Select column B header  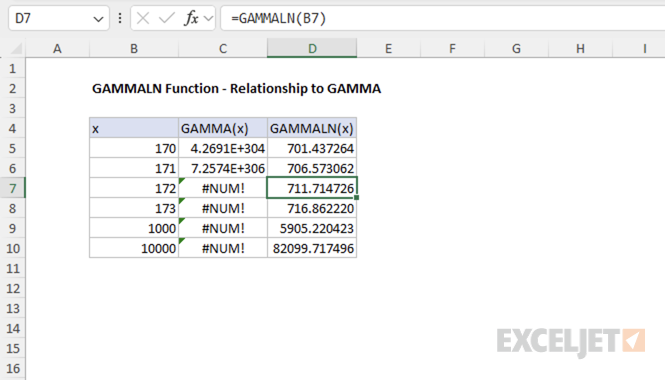coord(134,49)
